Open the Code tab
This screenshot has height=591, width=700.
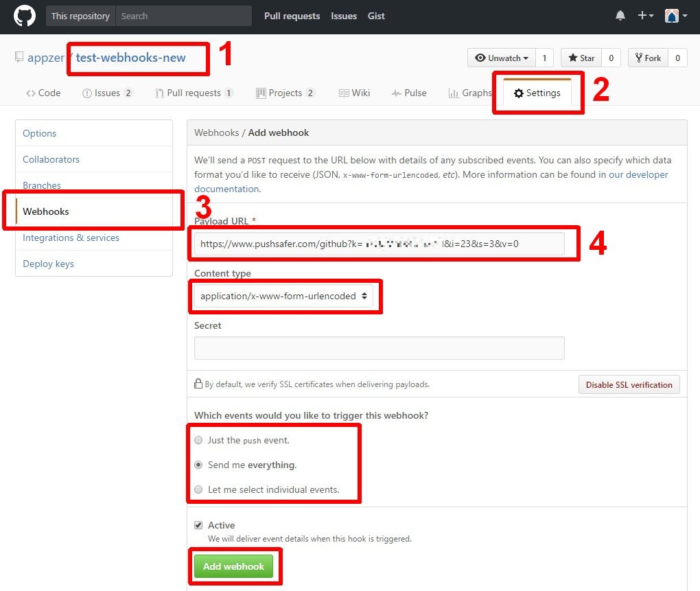(43, 93)
